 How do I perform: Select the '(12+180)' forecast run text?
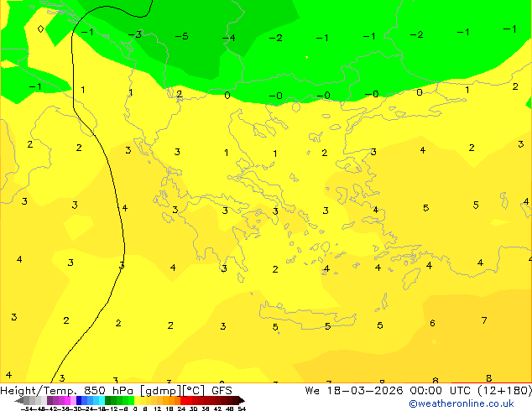[x=505, y=391]
